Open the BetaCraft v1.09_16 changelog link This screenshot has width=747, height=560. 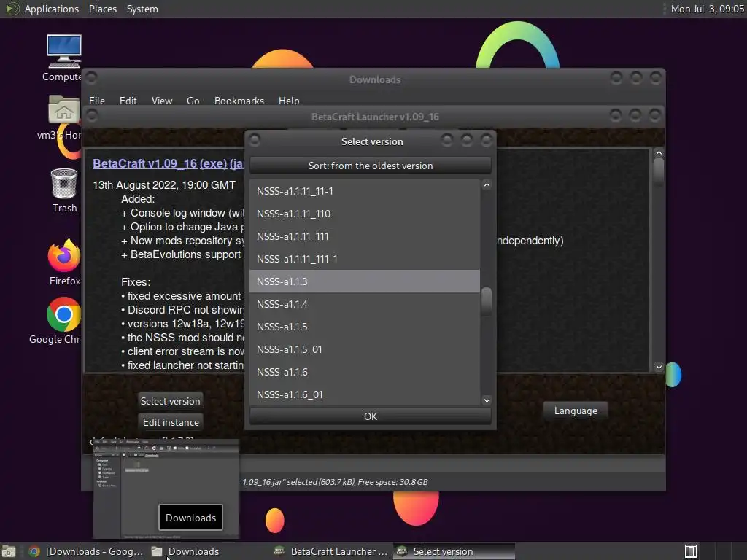(144, 163)
